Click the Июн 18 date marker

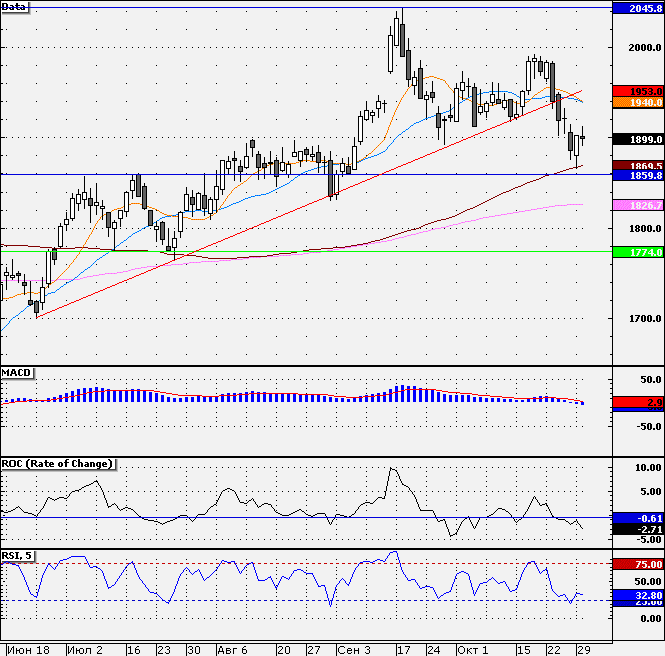coord(28,650)
